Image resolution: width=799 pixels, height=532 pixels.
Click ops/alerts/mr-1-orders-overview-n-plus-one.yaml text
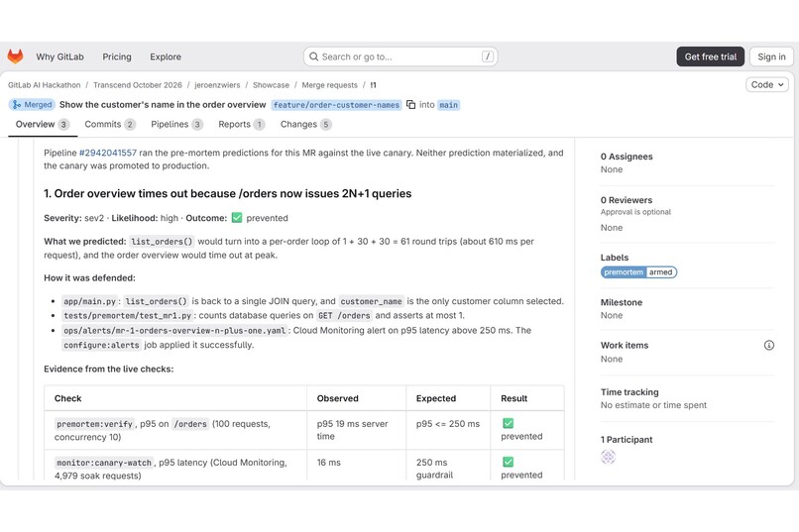point(174,331)
